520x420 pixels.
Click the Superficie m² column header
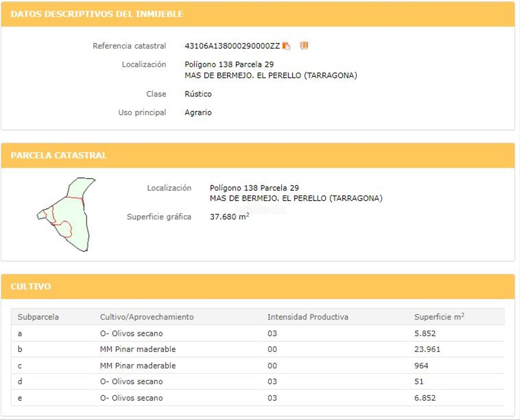439,317
